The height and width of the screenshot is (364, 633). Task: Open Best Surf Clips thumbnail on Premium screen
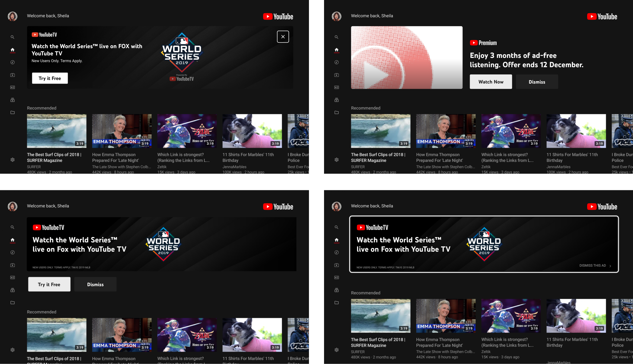click(x=380, y=131)
